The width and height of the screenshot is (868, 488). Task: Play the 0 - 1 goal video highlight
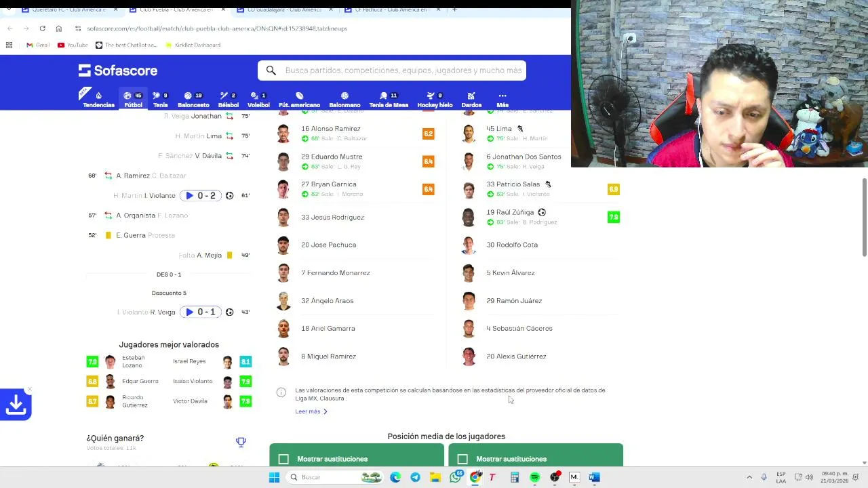click(200, 312)
